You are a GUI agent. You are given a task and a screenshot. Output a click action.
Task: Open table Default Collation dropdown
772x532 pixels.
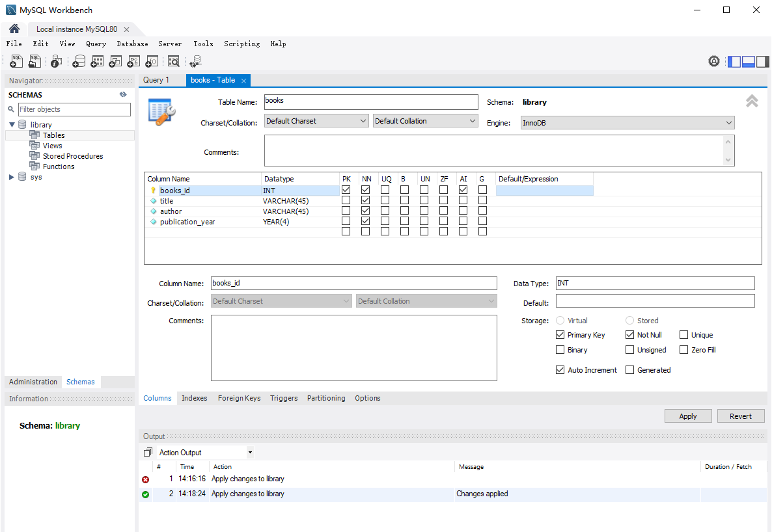[x=426, y=121]
